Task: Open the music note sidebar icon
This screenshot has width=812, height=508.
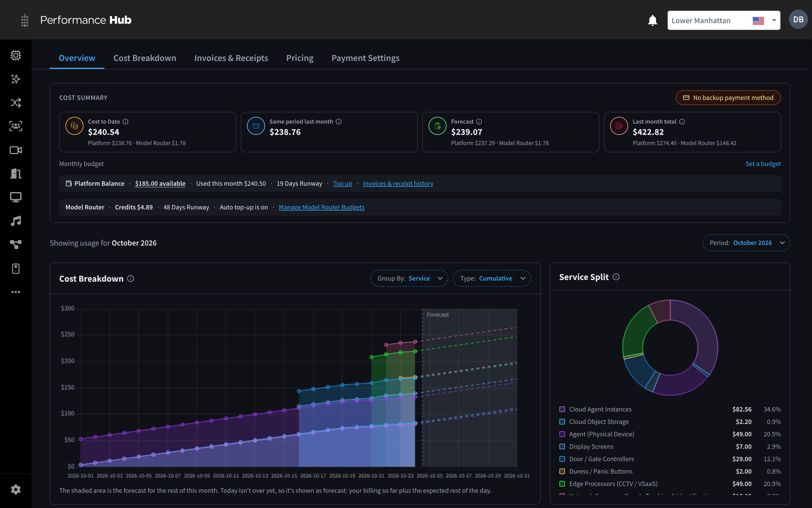Action: (16, 221)
